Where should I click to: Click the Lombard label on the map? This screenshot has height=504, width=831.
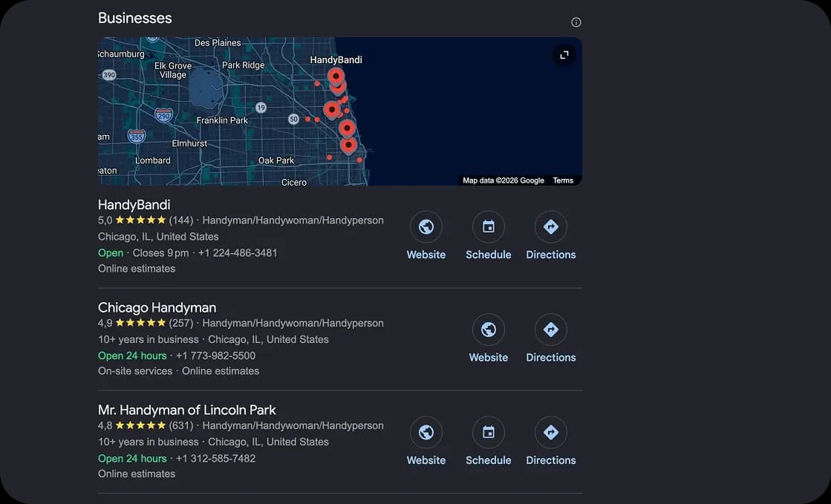click(153, 160)
